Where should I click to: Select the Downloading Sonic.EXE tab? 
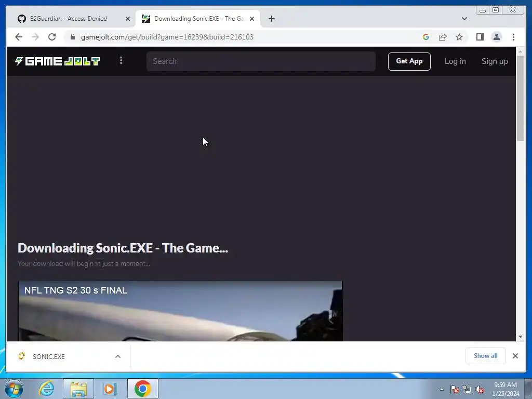[198, 19]
